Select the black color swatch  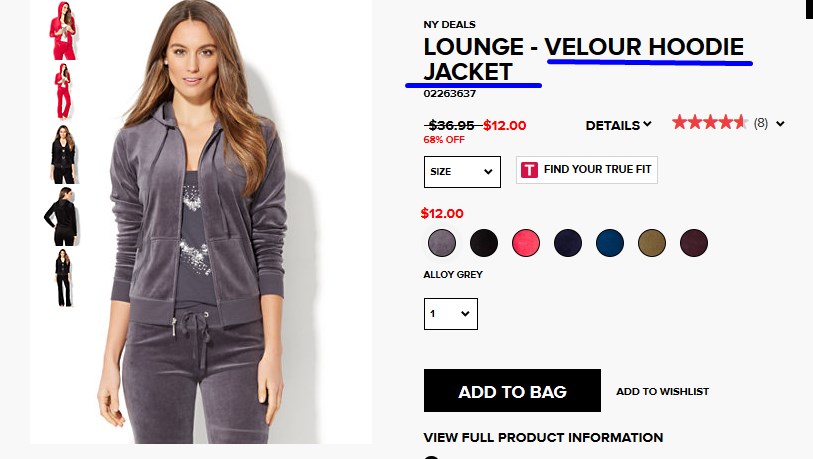[x=484, y=243]
